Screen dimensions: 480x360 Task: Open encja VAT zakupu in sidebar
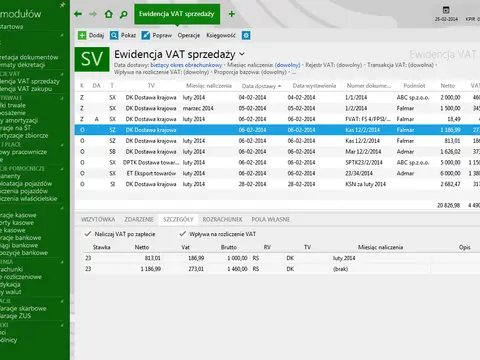click(26, 89)
